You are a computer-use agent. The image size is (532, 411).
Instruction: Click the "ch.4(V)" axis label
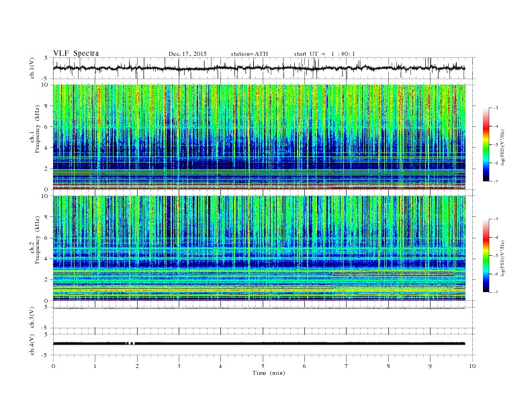pos(32,345)
